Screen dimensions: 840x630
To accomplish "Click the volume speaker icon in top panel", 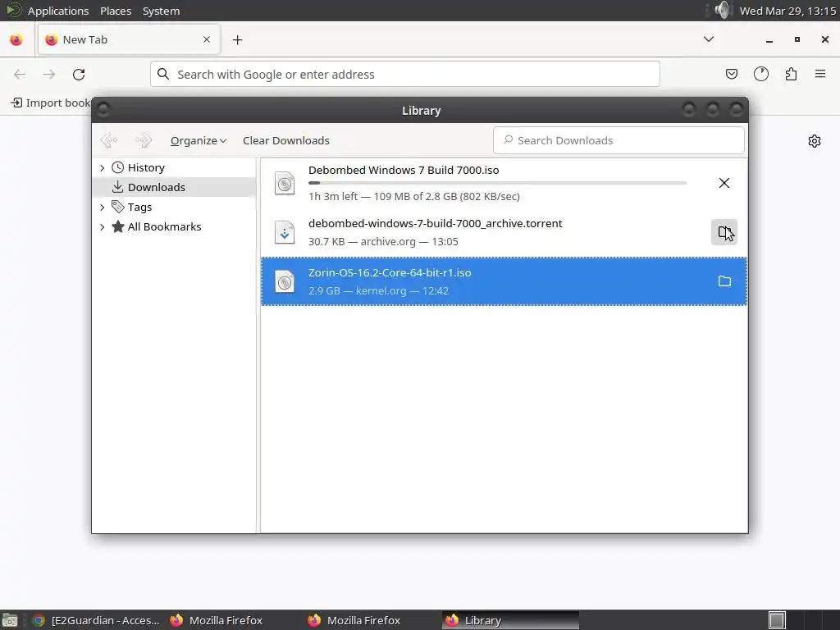I will [x=723, y=10].
